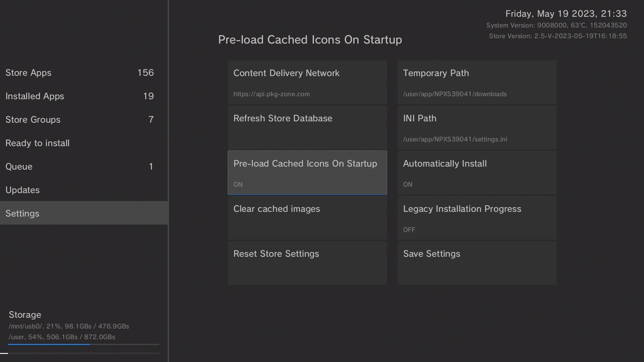The image size is (644, 362).
Task: Toggle Automatically Install setting
Action: (477, 173)
